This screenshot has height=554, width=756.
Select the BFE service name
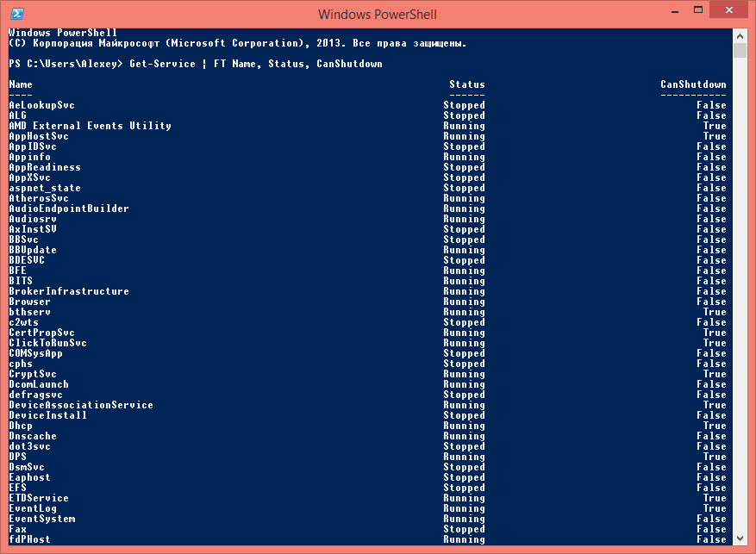(x=18, y=271)
